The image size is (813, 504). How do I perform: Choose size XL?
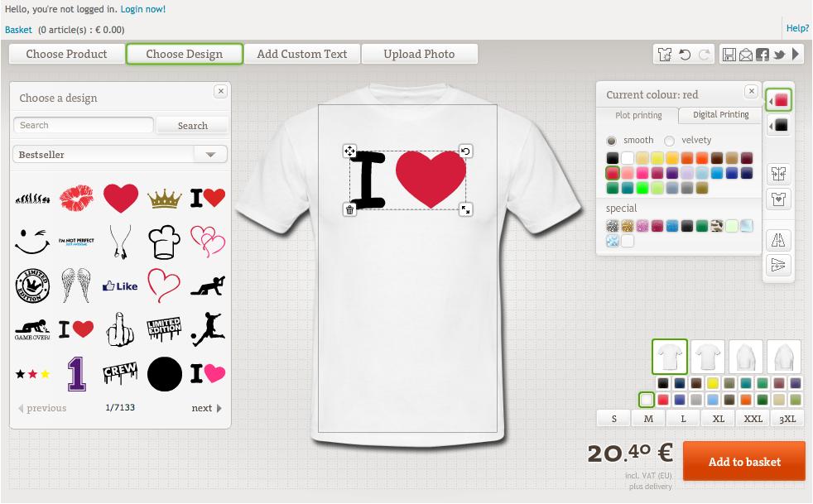[x=719, y=419]
